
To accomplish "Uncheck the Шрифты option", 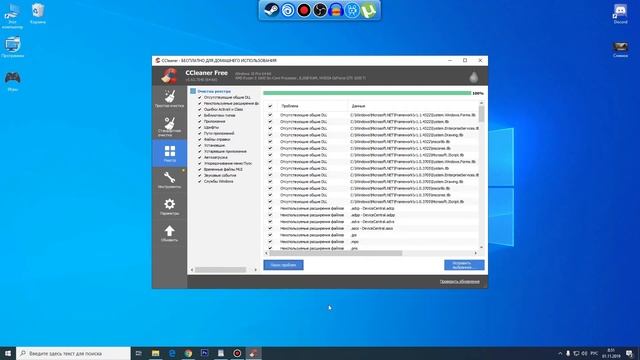I will click(200, 127).
